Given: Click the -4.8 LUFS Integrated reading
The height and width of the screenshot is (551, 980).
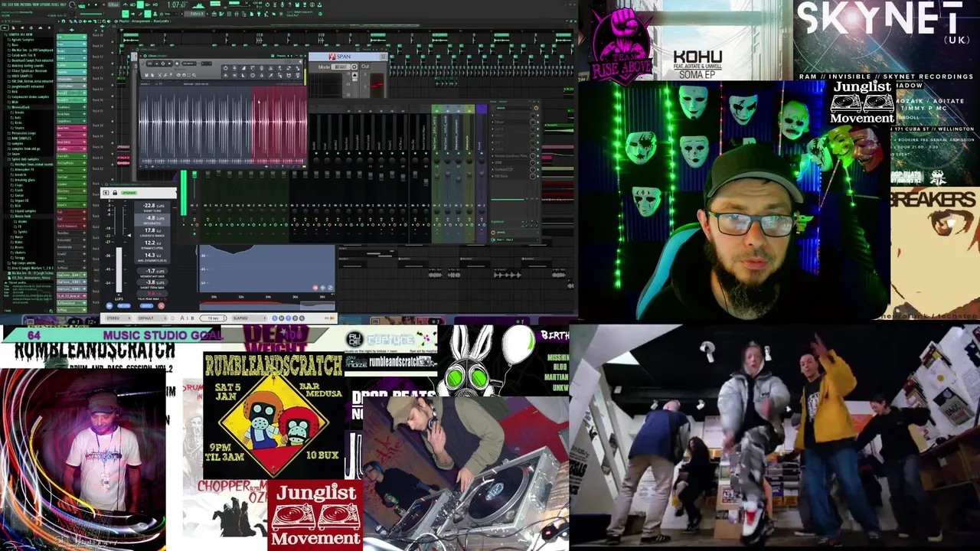Looking at the screenshot, I should pyautogui.click(x=152, y=218).
